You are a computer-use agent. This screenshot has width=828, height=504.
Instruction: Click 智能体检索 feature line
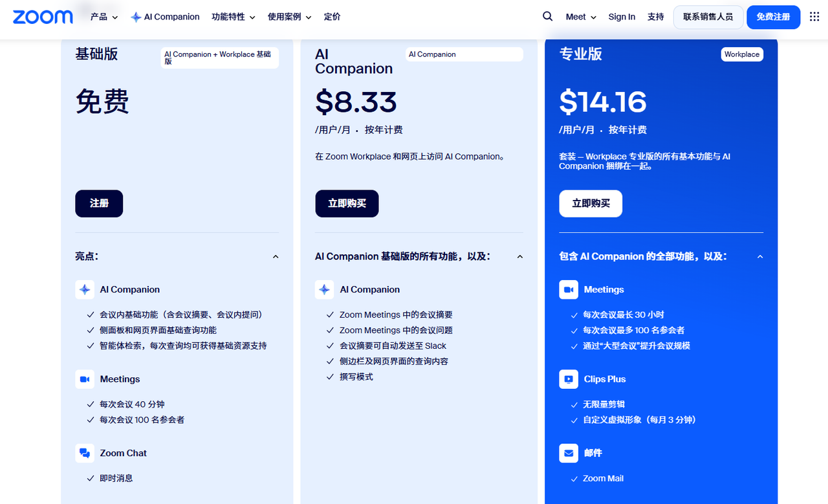(x=183, y=346)
